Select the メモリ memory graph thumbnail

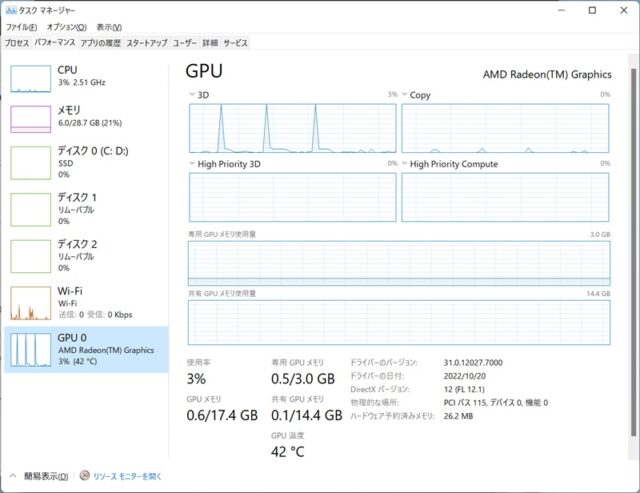coord(30,118)
